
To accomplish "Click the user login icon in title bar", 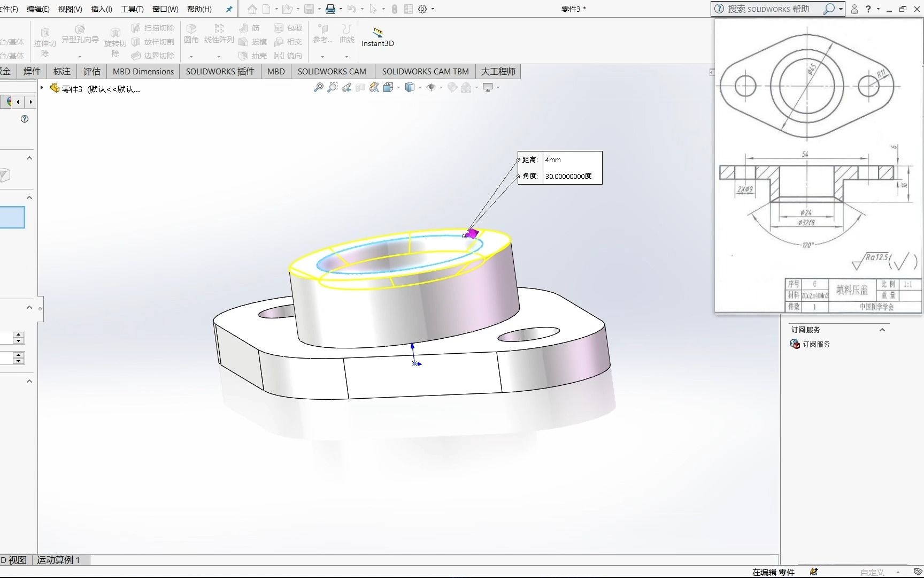I will (x=854, y=9).
